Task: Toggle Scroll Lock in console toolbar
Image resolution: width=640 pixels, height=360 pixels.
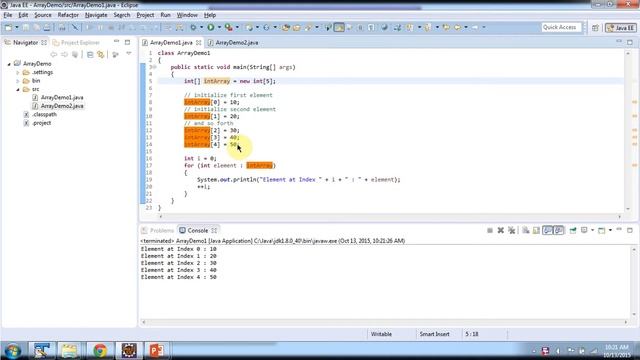Action: [x=536, y=231]
